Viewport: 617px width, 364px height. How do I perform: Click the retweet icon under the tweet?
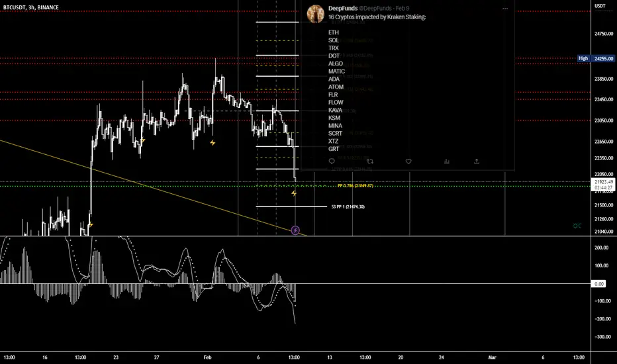coord(370,161)
